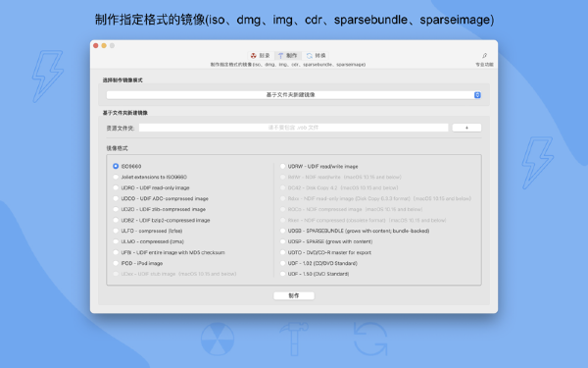The height and width of the screenshot is (368, 588).
Task: Click the 资源文件夹 path input field
Action: click(293, 128)
